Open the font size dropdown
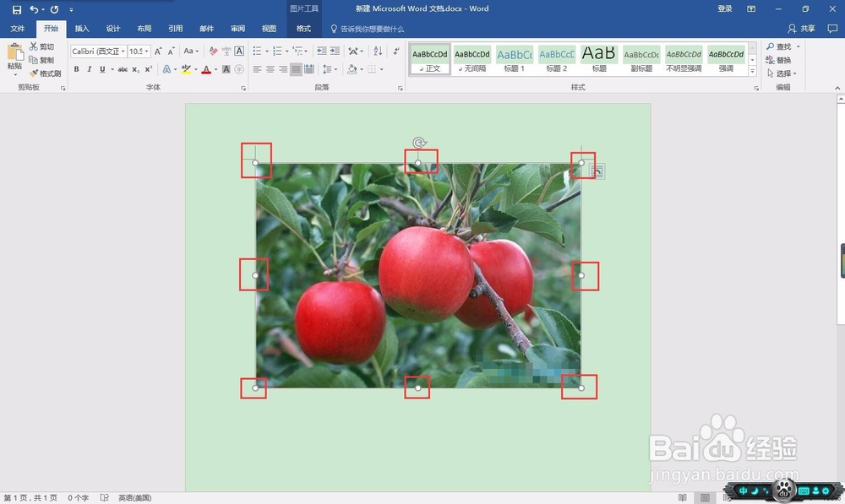This screenshot has width=845, height=504. [x=139, y=51]
